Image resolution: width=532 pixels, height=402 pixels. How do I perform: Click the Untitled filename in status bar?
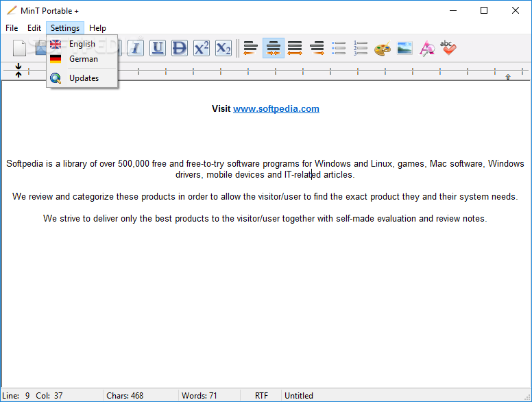[x=299, y=396]
